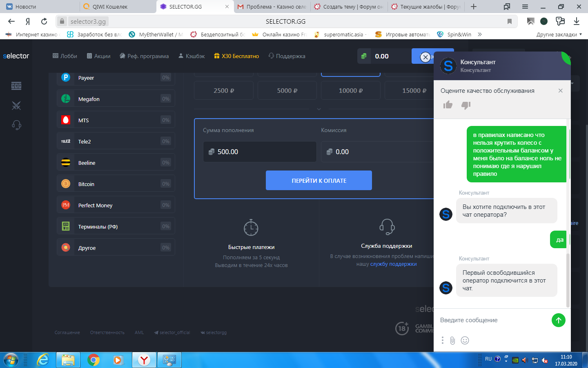588x368 pixels.
Task: Select Perfect Money payment method
Action: 116,205
